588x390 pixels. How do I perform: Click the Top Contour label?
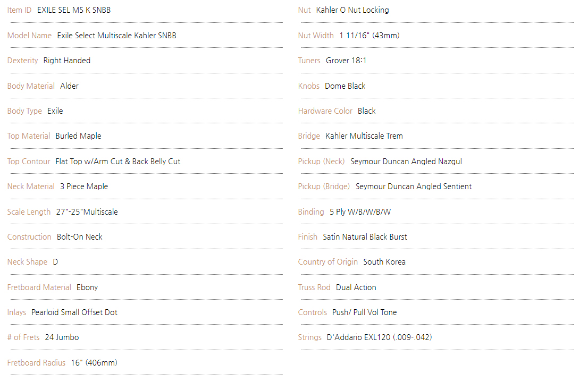pos(29,162)
